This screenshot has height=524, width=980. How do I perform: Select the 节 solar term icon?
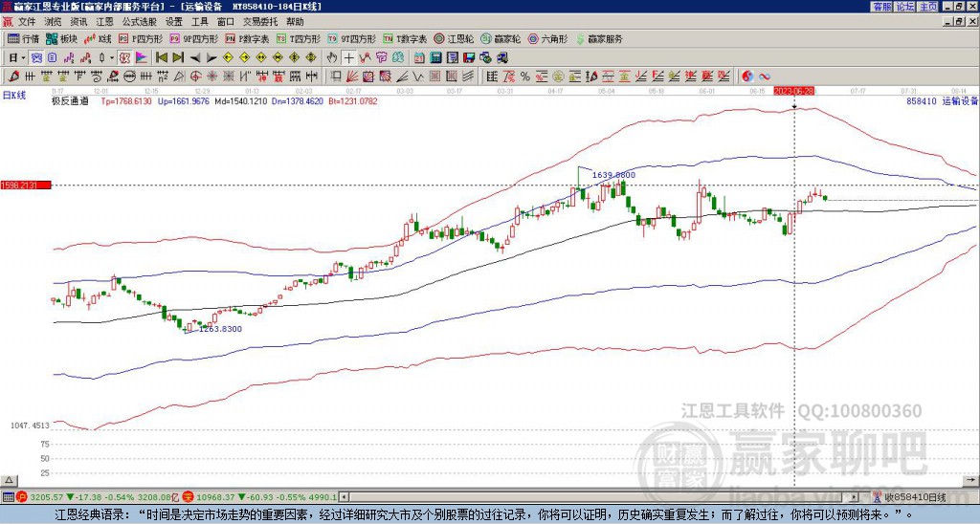click(x=381, y=58)
